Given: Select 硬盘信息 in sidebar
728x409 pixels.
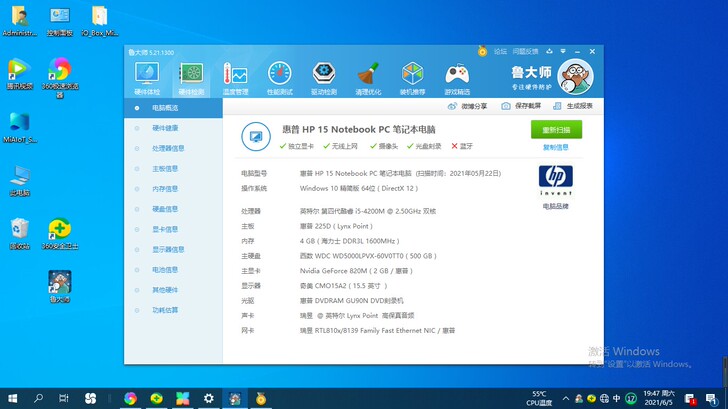Looking at the screenshot, I should pos(173,209).
